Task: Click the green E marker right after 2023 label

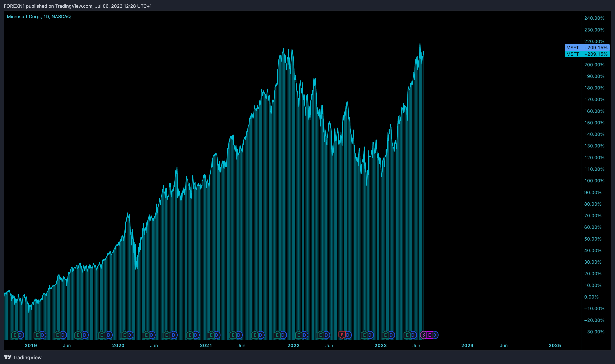Action: point(385,335)
